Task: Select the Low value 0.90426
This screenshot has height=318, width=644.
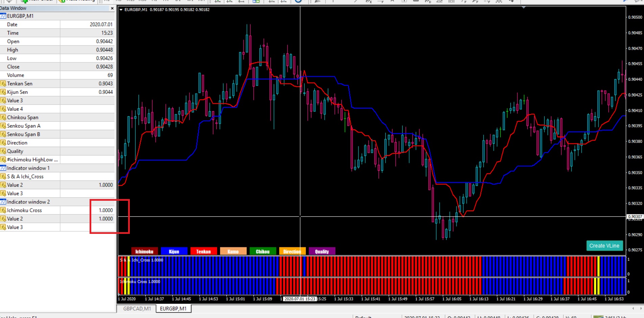Action: pyautogui.click(x=104, y=58)
